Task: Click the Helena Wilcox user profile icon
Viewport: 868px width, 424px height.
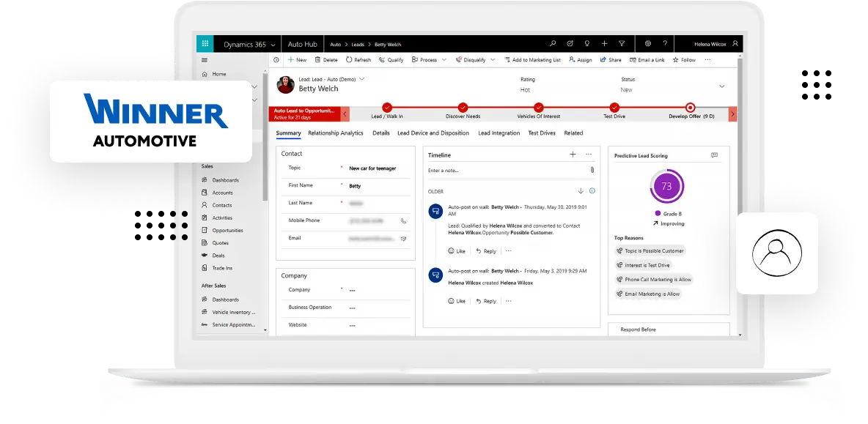Action: [x=735, y=44]
